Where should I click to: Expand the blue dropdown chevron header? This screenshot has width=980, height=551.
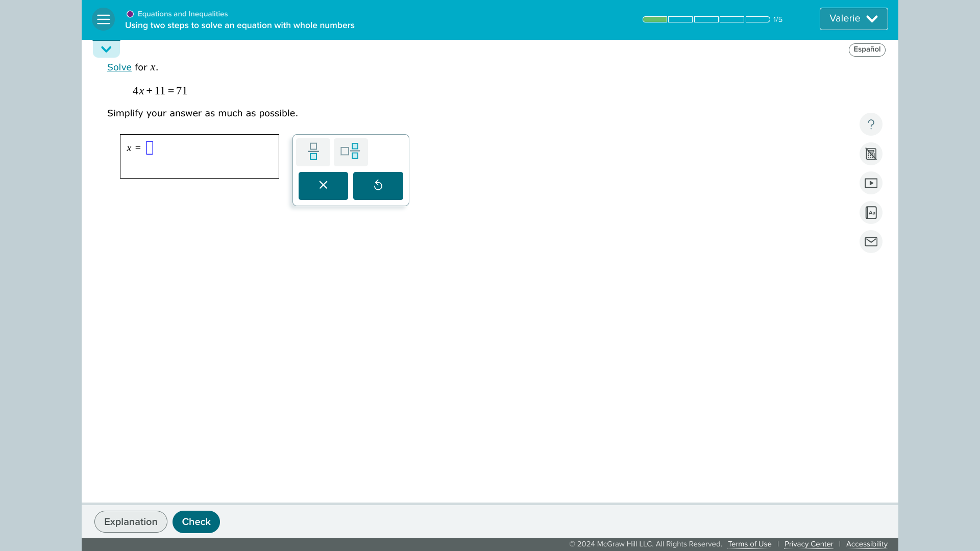pos(106,49)
